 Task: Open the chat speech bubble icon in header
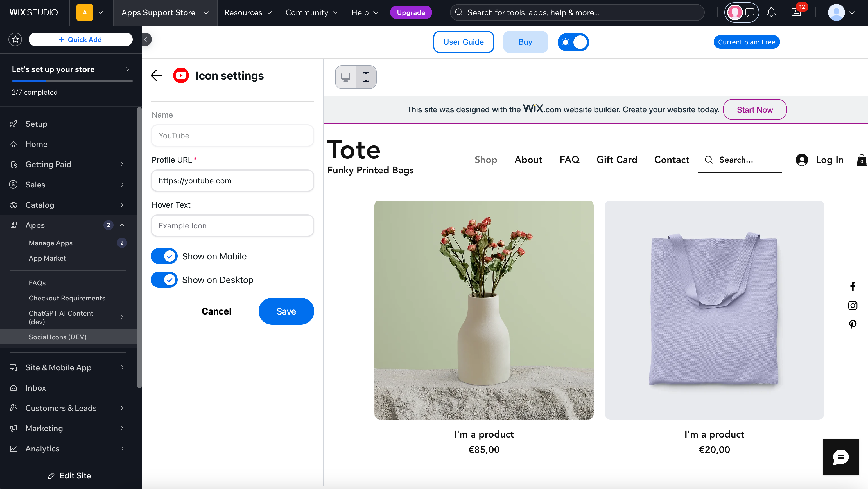tap(750, 12)
